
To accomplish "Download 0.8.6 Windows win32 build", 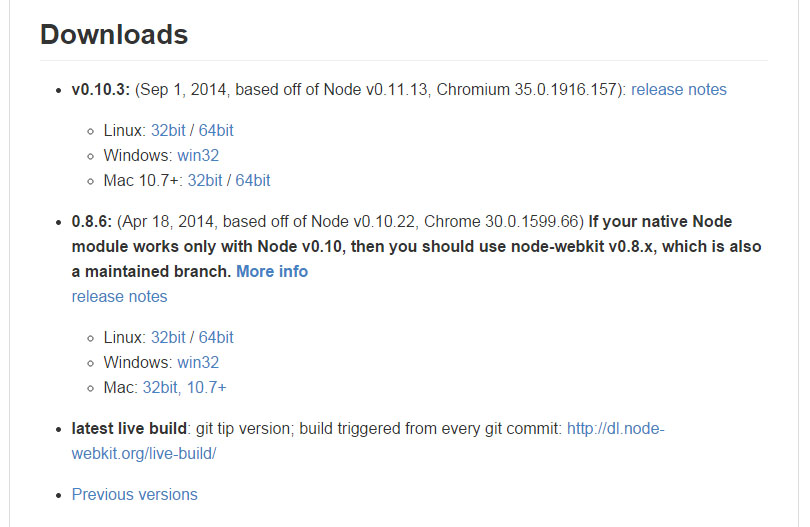I will click(198, 362).
